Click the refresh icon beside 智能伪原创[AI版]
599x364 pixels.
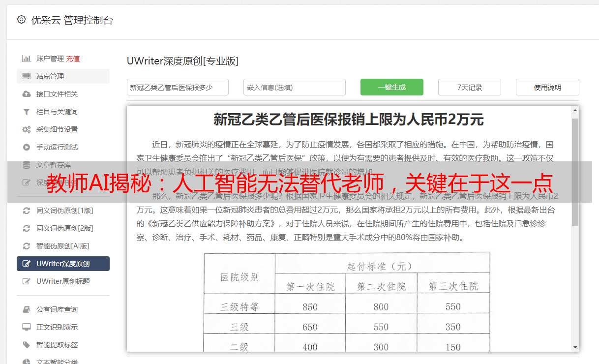pyautogui.click(x=27, y=246)
